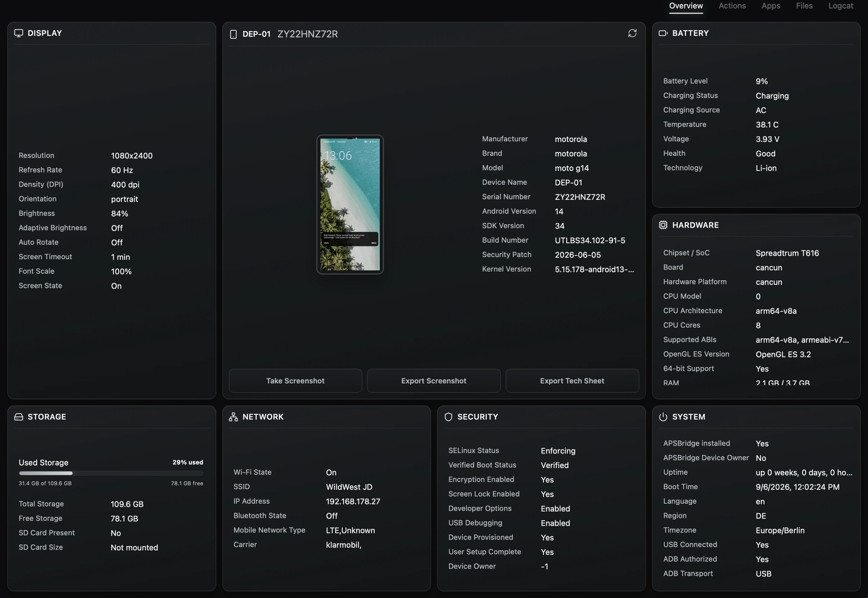Go to the Files tab

tap(804, 6)
